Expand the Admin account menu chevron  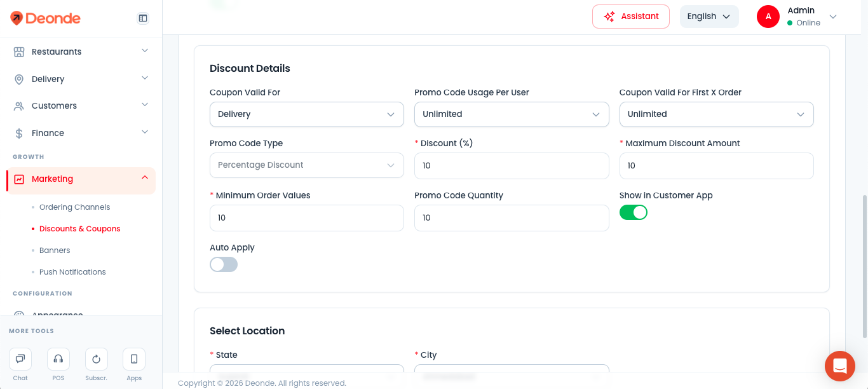coord(833,17)
